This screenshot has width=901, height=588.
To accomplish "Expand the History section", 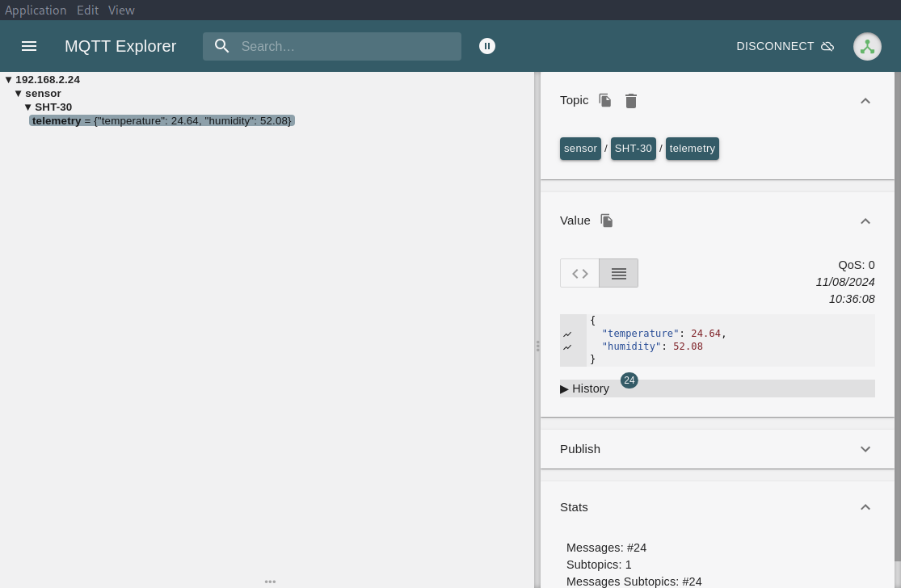I will [x=585, y=388].
